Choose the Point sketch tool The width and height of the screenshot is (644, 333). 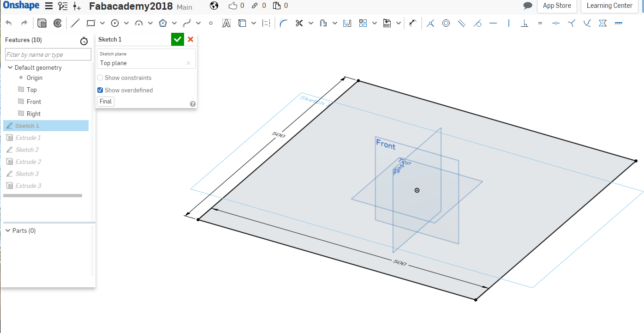pos(211,23)
